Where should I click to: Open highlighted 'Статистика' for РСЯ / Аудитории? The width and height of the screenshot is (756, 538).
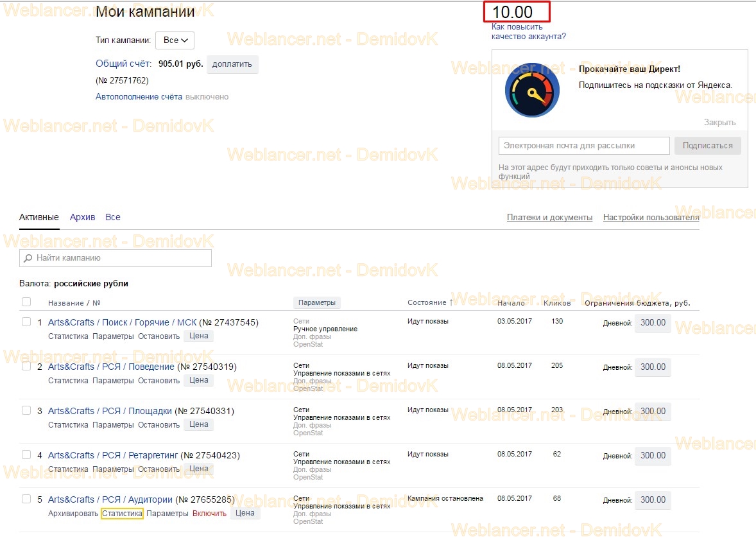[122, 514]
